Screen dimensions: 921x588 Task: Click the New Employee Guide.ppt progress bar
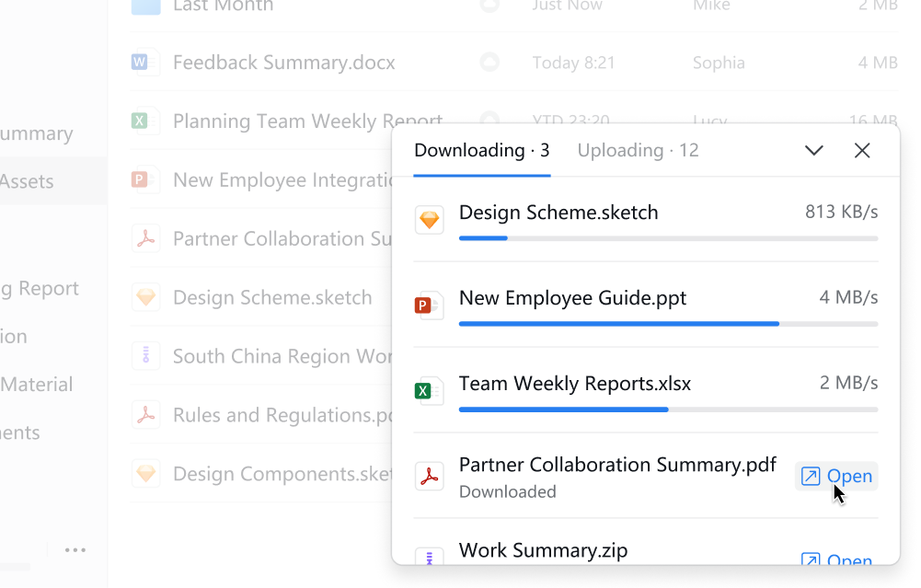tap(668, 324)
